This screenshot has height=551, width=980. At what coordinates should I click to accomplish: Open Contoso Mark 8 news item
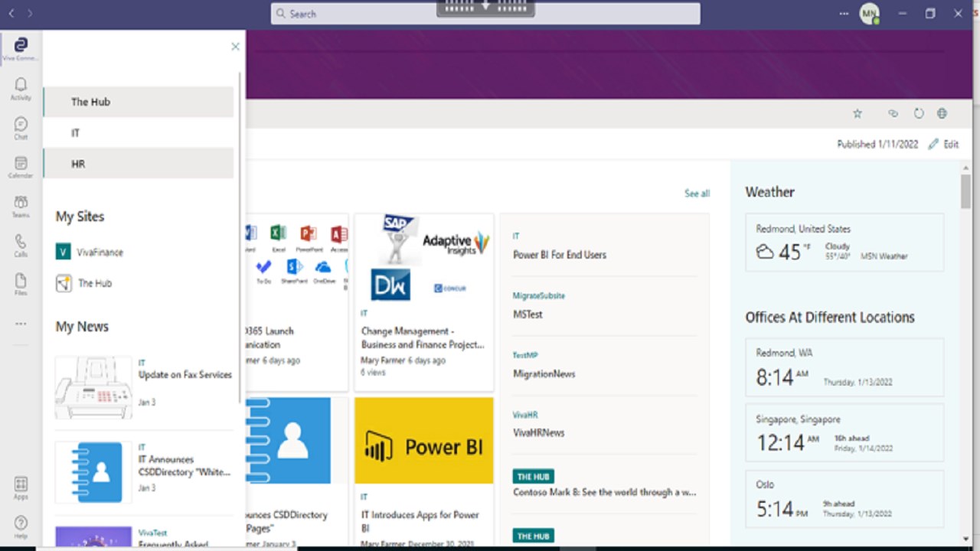tap(604, 492)
